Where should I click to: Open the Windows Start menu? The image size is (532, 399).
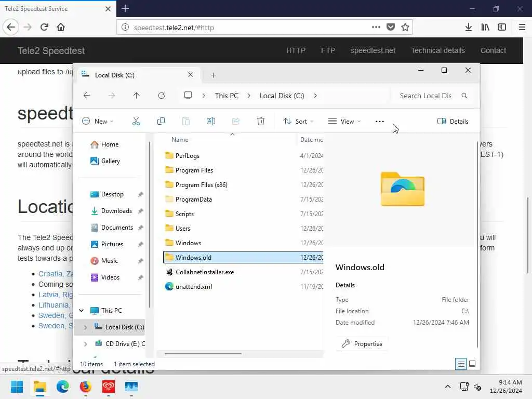(17, 387)
